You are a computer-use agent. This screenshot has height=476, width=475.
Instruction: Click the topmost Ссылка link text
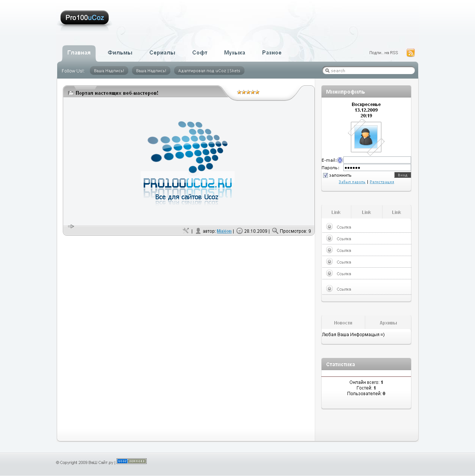coord(344,227)
